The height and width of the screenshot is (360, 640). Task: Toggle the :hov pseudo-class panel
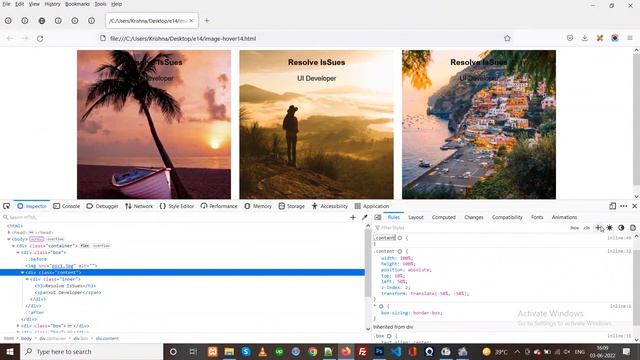tap(574, 228)
